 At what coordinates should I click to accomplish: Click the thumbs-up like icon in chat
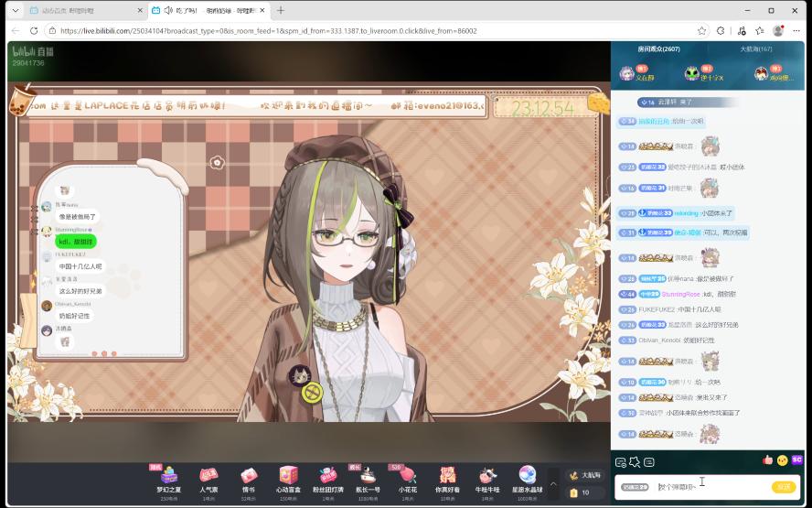(x=767, y=459)
